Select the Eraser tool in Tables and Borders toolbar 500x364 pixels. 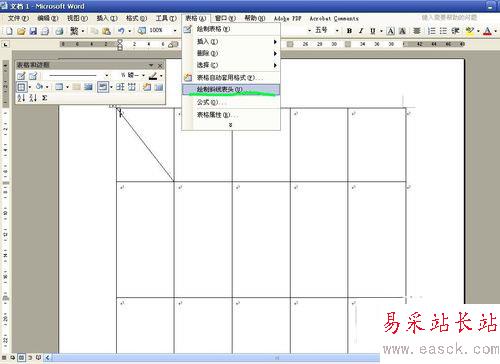(x=33, y=76)
